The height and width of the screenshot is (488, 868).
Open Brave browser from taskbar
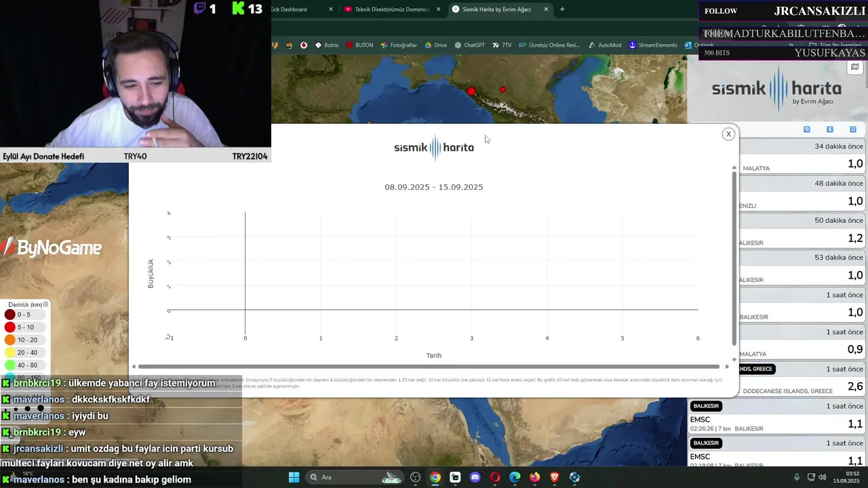(555, 477)
